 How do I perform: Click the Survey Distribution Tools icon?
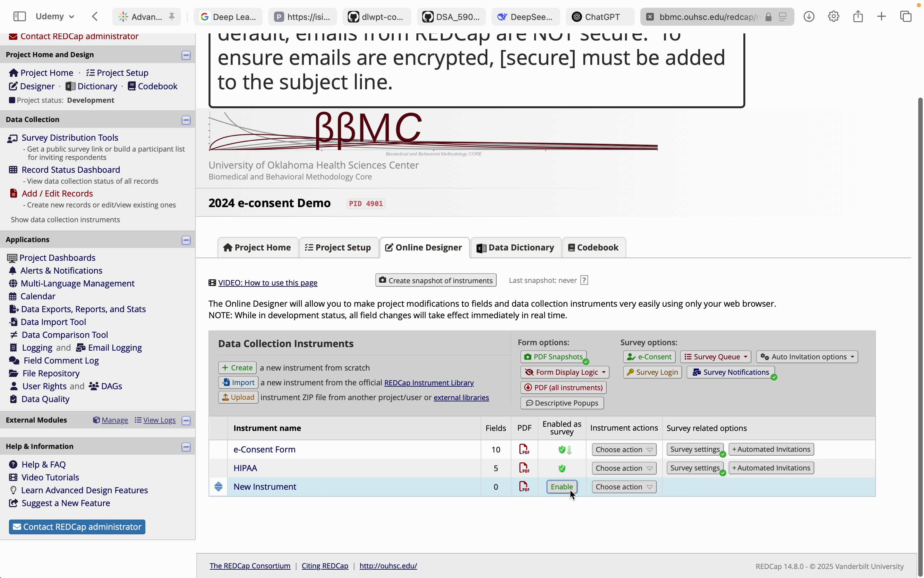tap(13, 138)
